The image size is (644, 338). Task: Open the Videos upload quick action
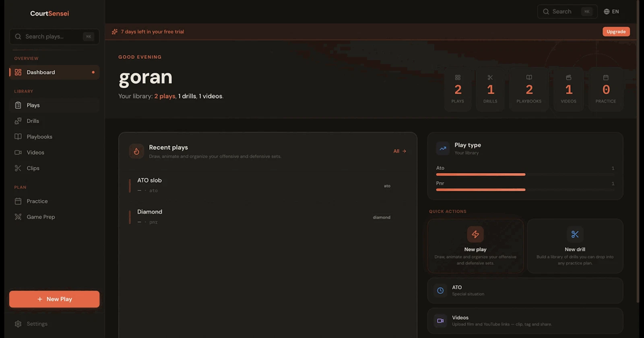525,321
